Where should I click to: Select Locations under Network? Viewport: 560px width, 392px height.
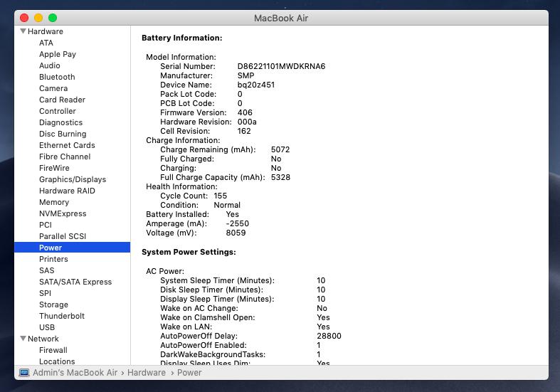(x=57, y=361)
